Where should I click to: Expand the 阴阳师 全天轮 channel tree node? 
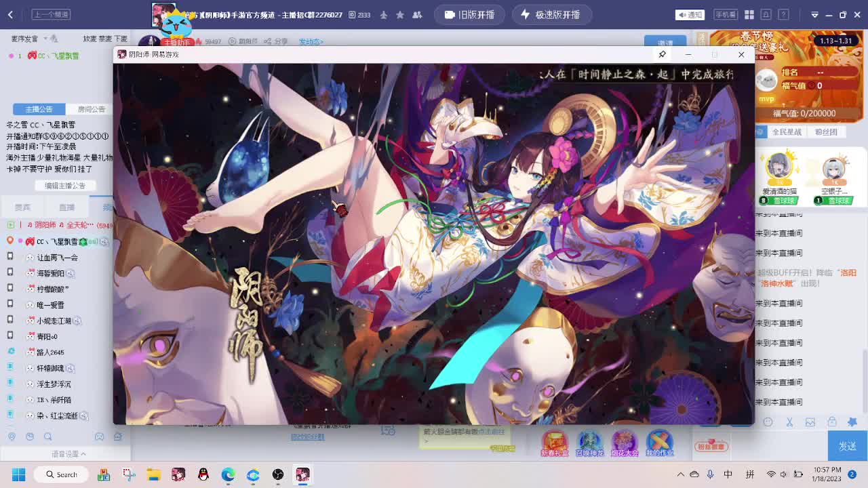coord(10,225)
